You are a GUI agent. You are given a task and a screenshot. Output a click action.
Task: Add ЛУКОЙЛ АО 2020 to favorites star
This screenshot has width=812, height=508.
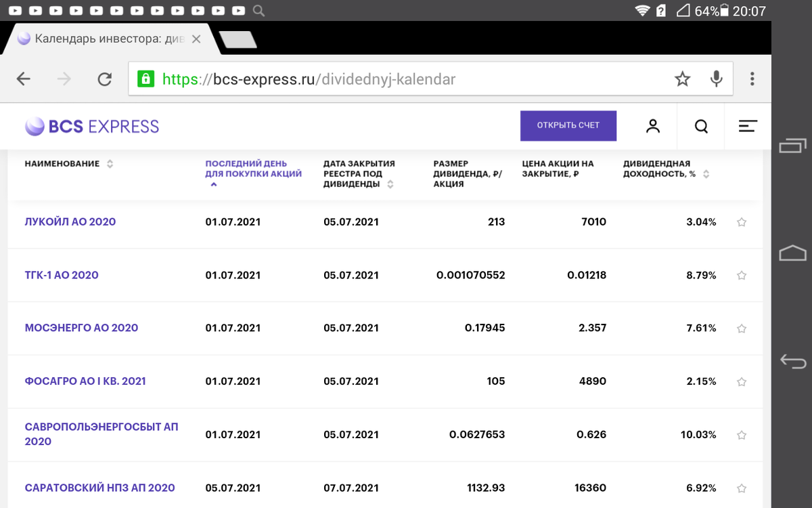tap(742, 222)
